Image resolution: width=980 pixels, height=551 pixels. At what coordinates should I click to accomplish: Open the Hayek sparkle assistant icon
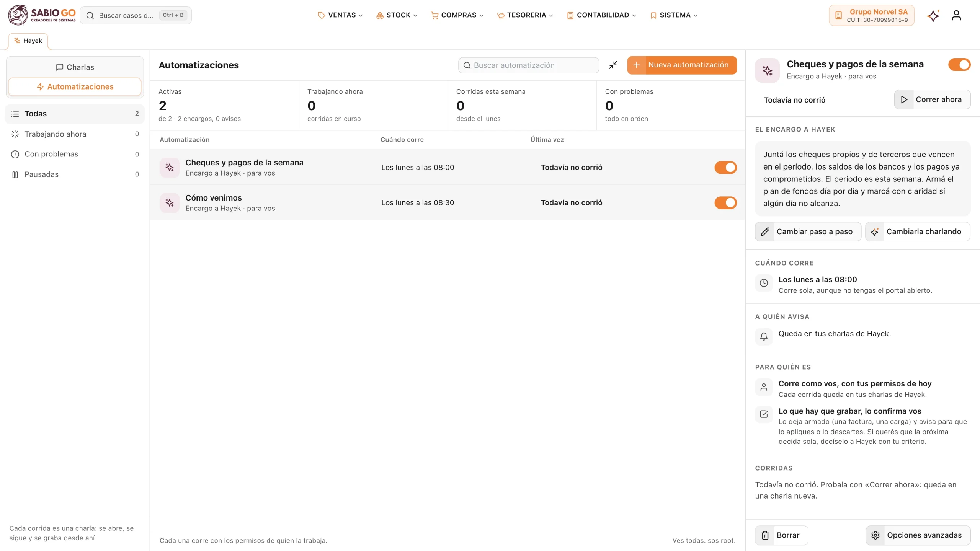(x=933, y=15)
